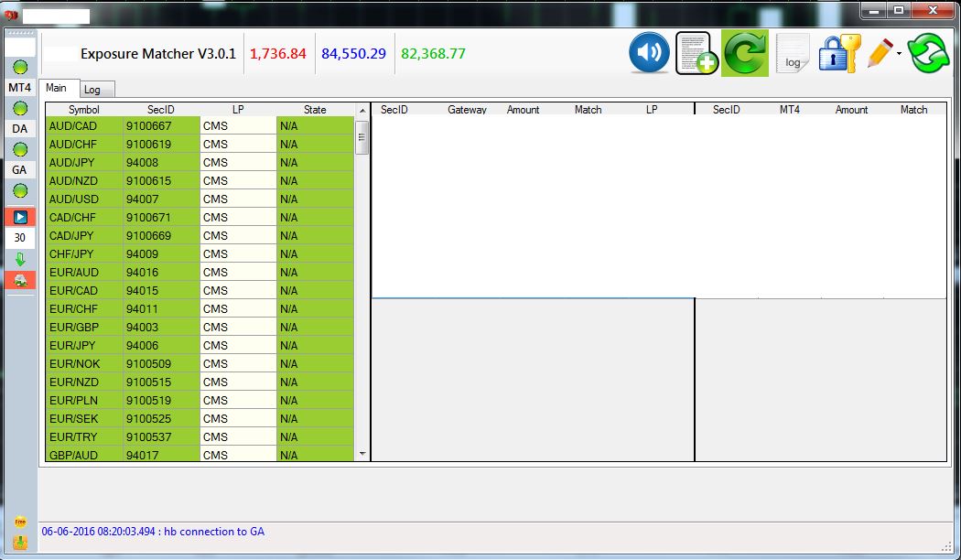Click the yellow pencil edit icon
The image size is (961, 560).
click(x=879, y=53)
